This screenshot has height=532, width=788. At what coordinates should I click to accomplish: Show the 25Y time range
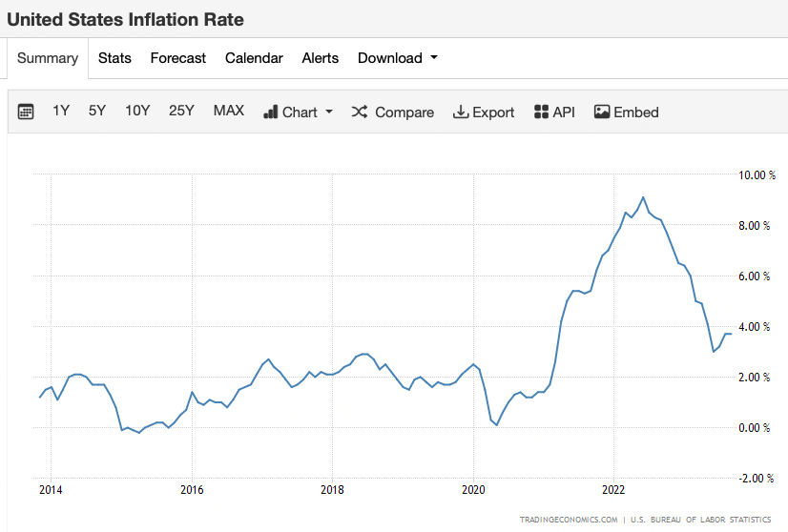click(x=181, y=111)
